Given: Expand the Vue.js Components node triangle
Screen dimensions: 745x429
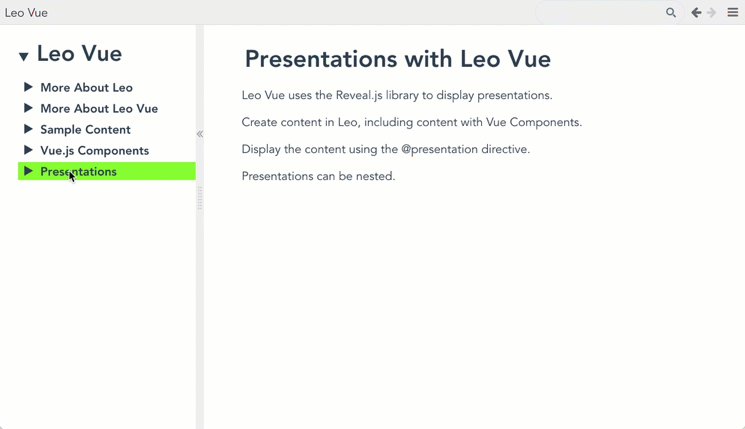Looking at the screenshot, I should (29, 150).
